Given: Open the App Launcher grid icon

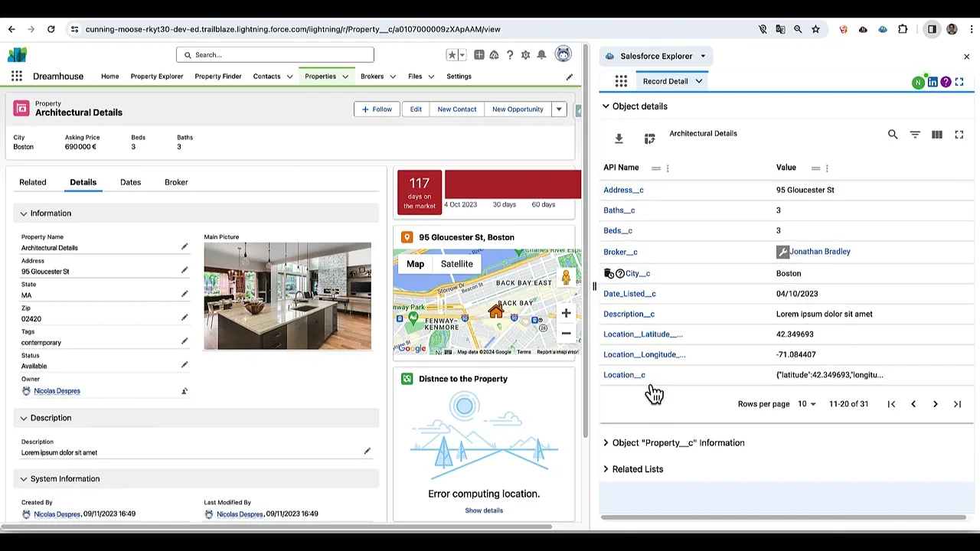Looking at the screenshot, I should [16, 77].
